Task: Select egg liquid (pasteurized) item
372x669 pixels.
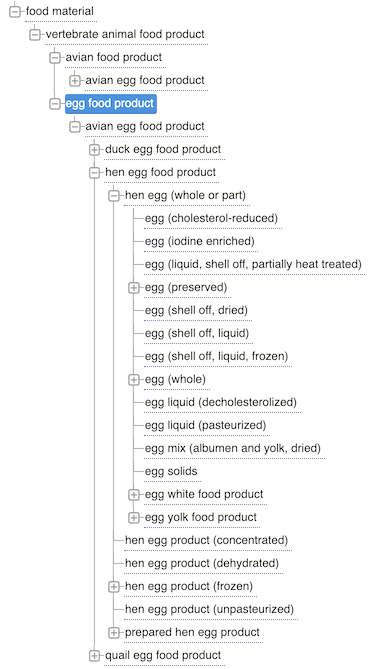Action: (205, 425)
